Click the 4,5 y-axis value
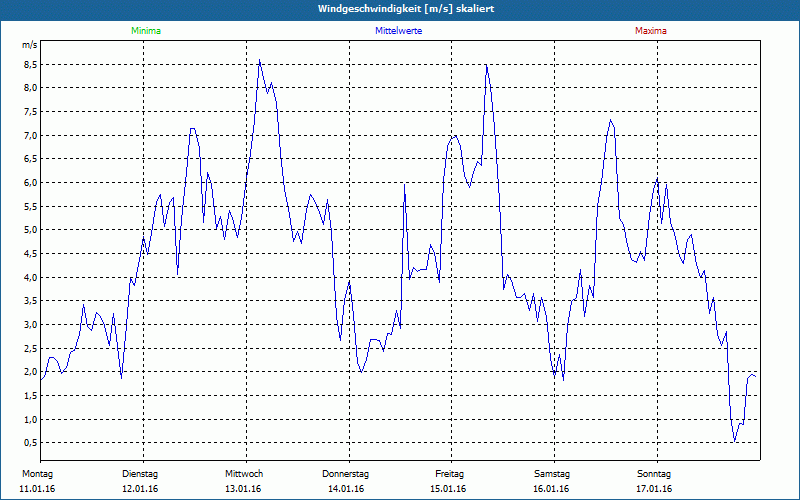Viewport: 800px width, 500px height. pyautogui.click(x=30, y=254)
